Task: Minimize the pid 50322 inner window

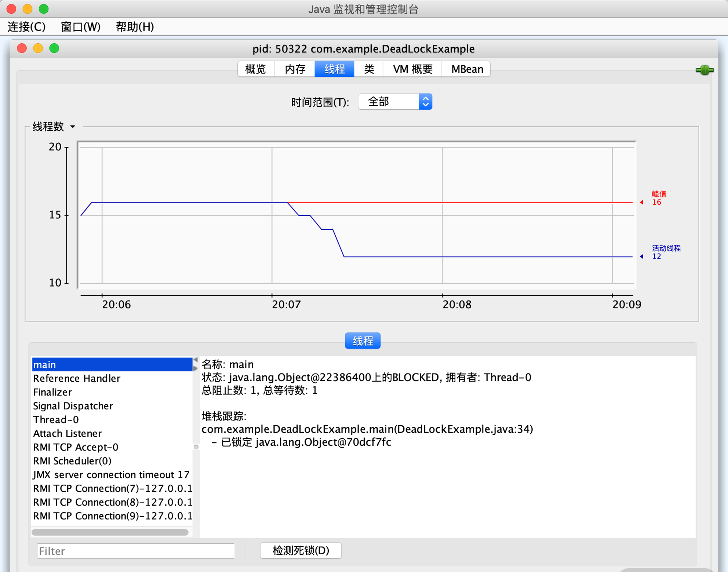Action: [38, 48]
